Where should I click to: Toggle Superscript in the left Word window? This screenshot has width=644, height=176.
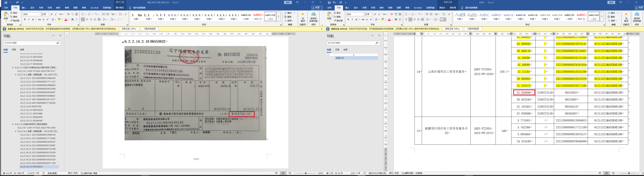48,20
